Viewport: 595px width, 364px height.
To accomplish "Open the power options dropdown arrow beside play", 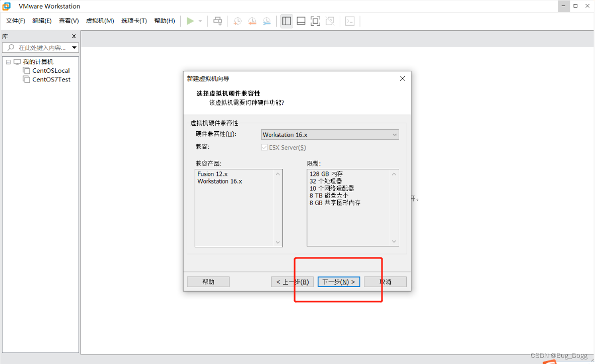I will click(x=200, y=21).
